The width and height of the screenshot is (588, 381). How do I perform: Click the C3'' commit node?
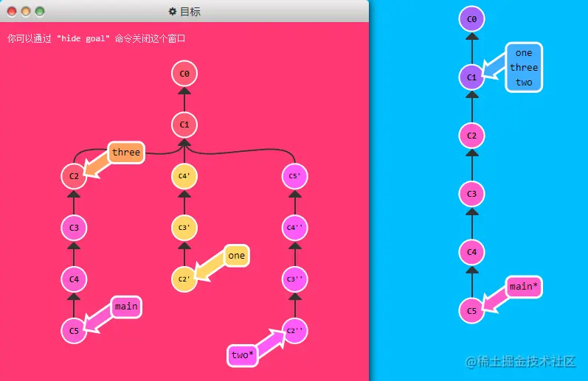(295, 279)
